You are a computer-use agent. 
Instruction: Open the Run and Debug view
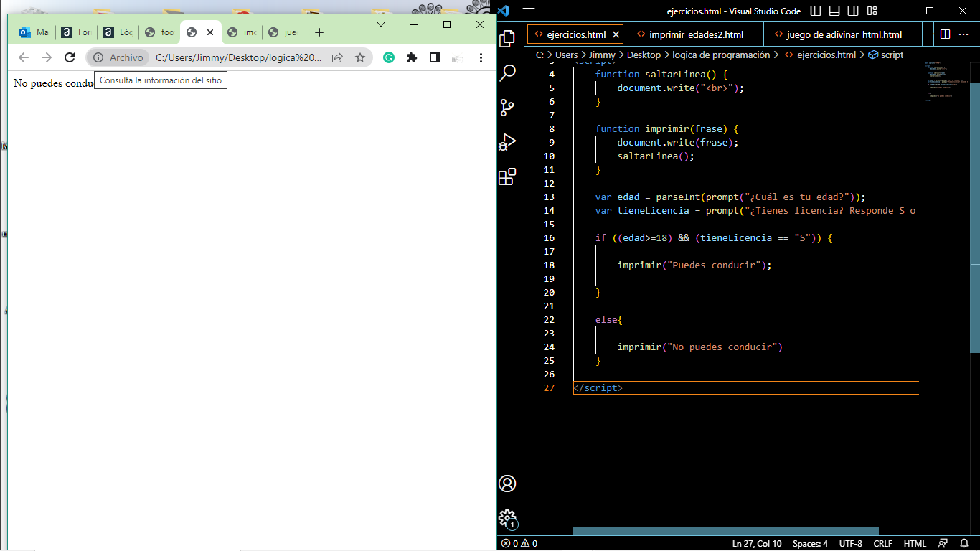(x=507, y=142)
